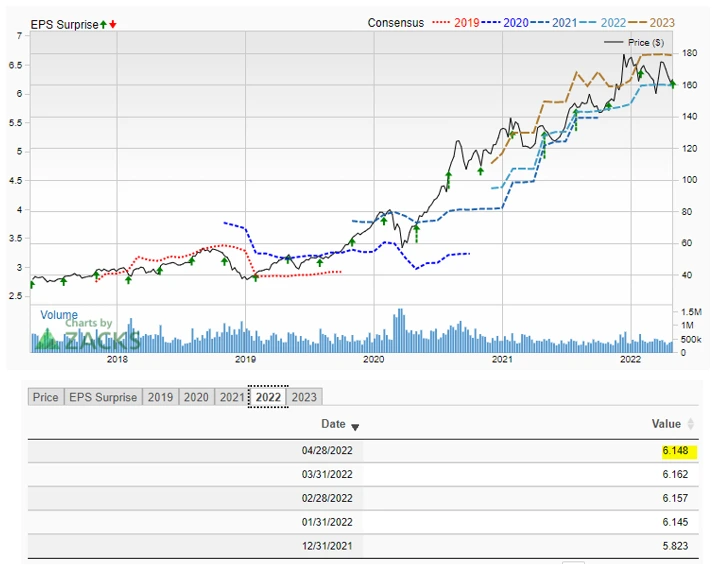The width and height of the screenshot is (713, 566).
Task: Switch to the 2021 tab
Action: (231, 397)
